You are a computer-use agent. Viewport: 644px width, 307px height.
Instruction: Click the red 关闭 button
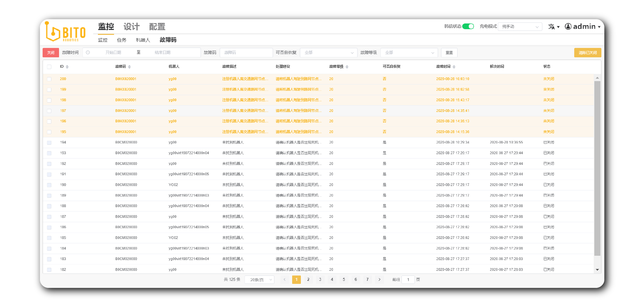[x=51, y=53]
